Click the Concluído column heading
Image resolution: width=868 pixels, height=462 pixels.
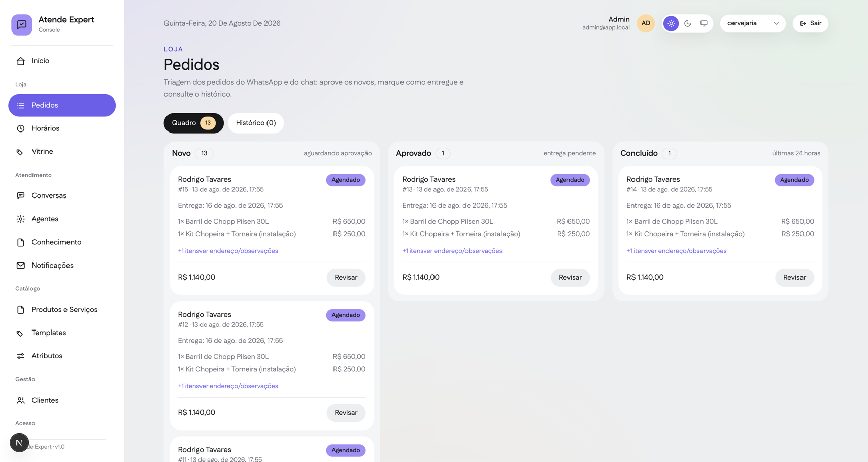click(639, 153)
